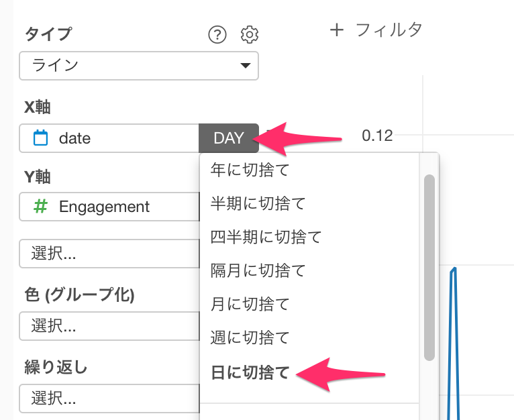The image size is (514, 420).
Task: Click the フィルタ add filter link
Action: (x=389, y=30)
